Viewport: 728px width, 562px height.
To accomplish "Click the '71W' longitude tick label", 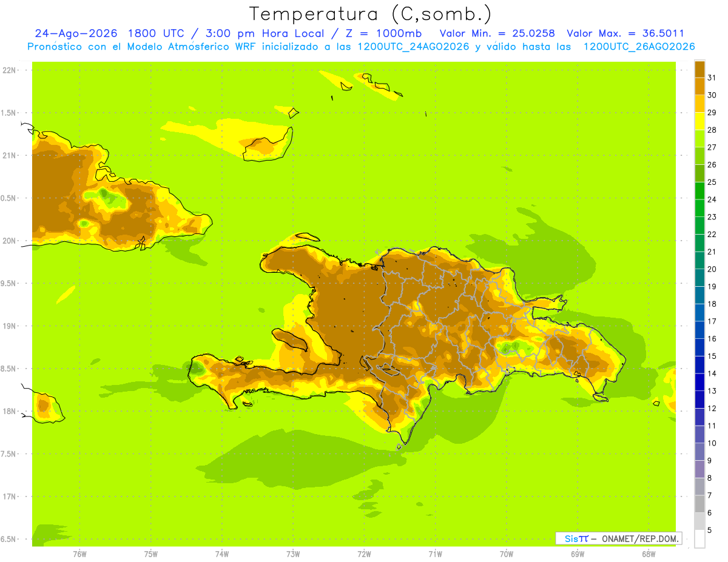I will click(435, 554).
